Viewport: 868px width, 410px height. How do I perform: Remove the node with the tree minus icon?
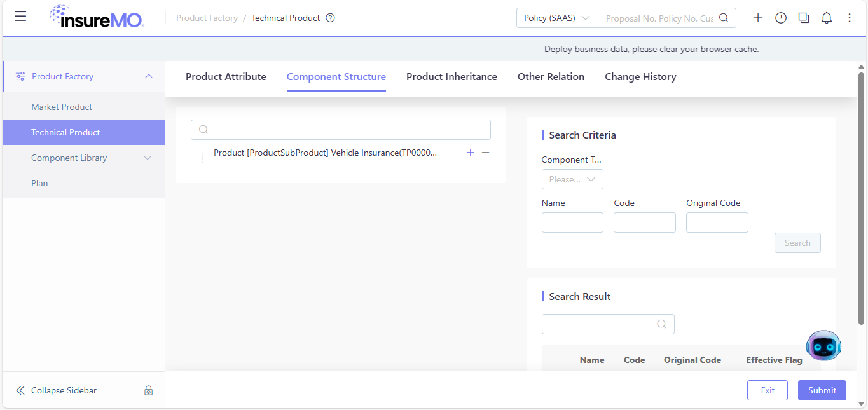[x=485, y=153]
